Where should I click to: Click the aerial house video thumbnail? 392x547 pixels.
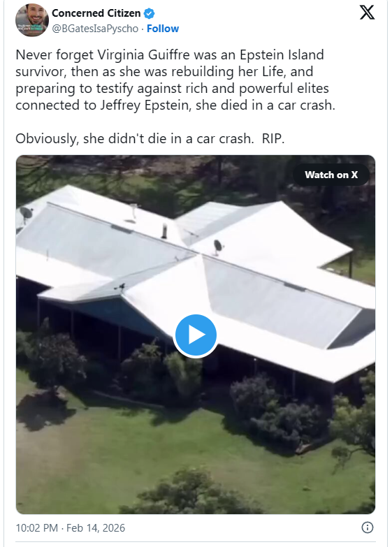tap(196, 334)
